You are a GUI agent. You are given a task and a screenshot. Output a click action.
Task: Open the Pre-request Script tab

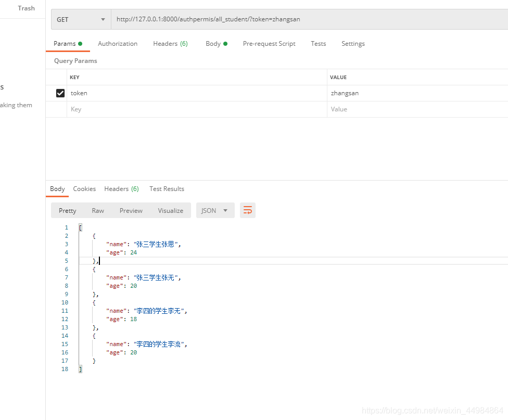[269, 44]
